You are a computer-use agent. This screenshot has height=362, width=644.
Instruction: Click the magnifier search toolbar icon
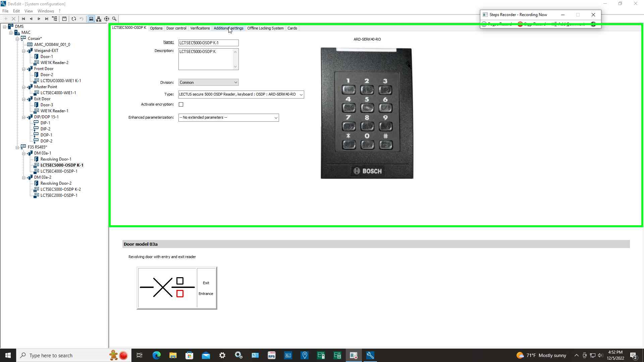114,19
